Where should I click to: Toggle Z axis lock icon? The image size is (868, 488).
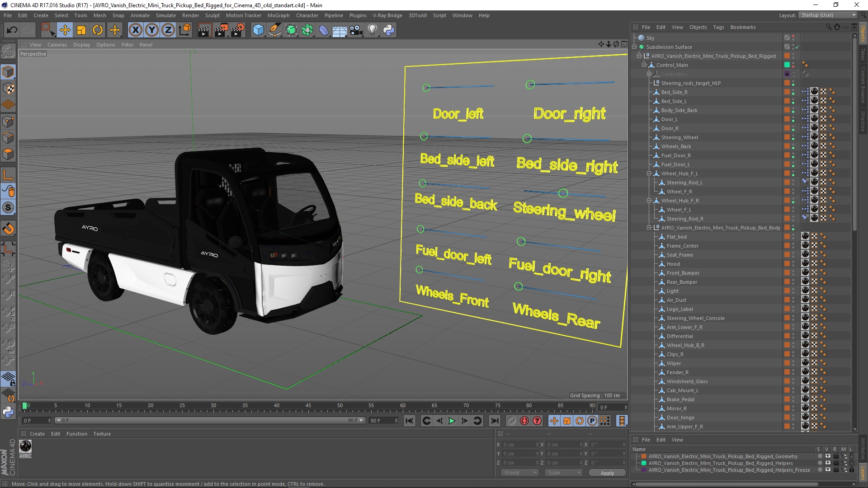point(168,30)
